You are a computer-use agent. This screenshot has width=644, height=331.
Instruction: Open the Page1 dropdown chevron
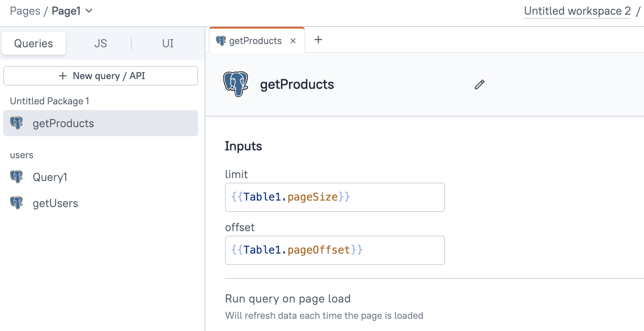click(x=89, y=11)
